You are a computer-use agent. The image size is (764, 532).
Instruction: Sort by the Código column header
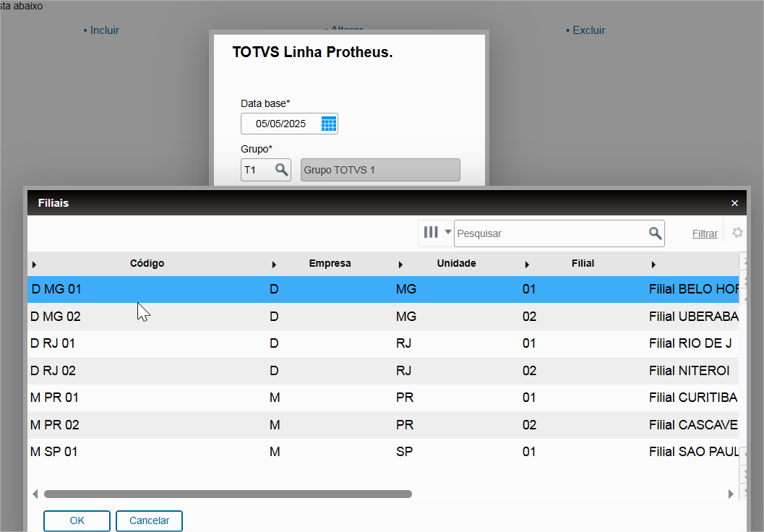pos(147,264)
